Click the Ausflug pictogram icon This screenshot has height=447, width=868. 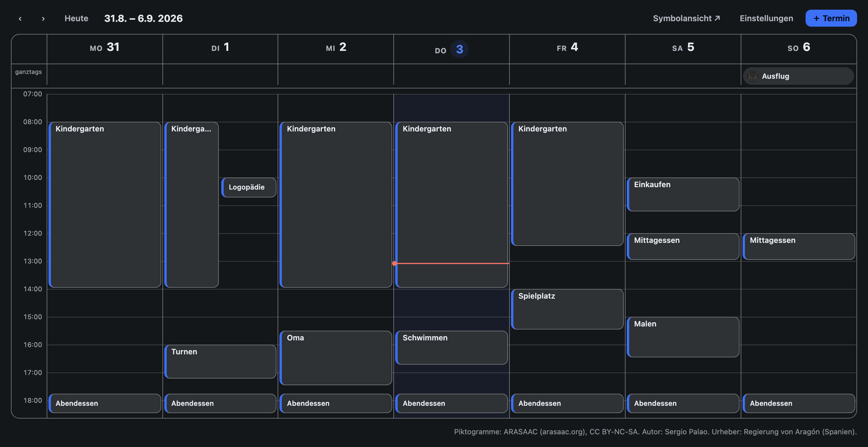click(x=753, y=76)
